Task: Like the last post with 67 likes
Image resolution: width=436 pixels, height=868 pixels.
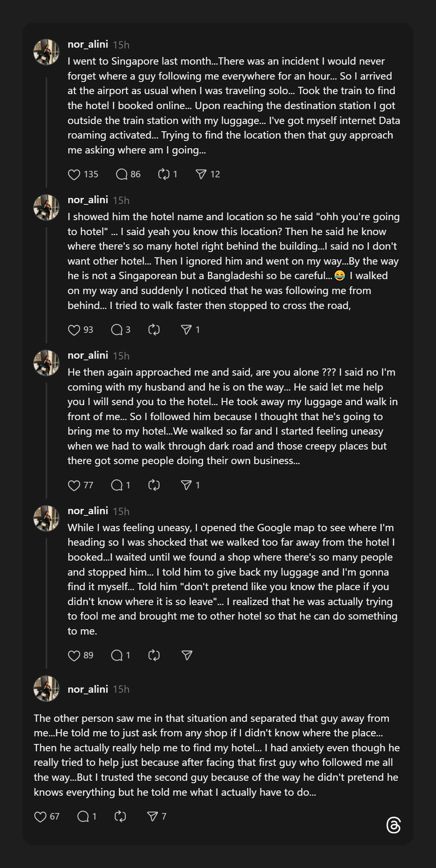Action: pos(40,817)
